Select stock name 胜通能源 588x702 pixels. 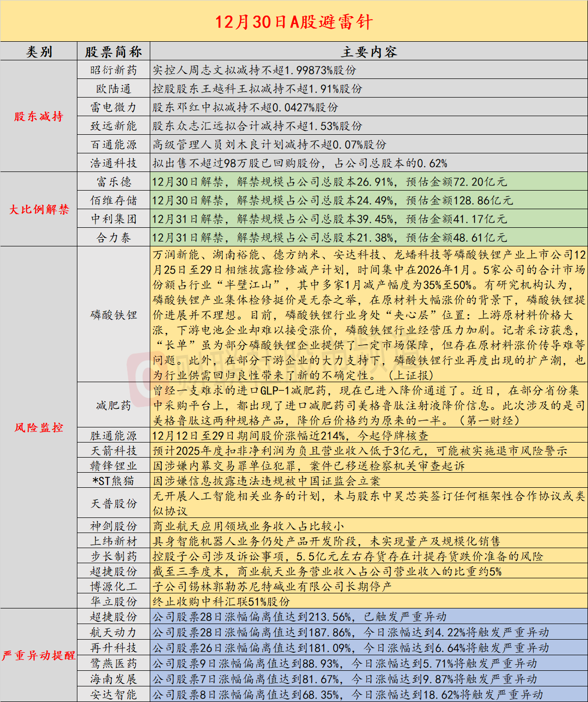pyautogui.click(x=114, y=435)
